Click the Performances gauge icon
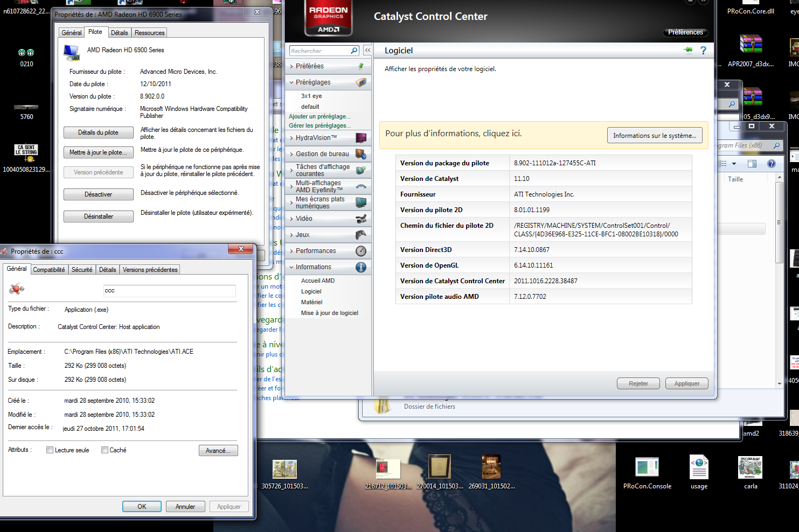Screen dimensions: 799x532 pyautogui.click(x=361, y=251)
